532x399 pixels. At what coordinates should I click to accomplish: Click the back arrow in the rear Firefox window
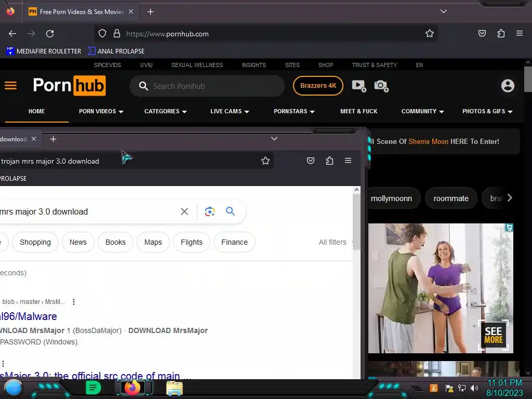click(12, 34)
